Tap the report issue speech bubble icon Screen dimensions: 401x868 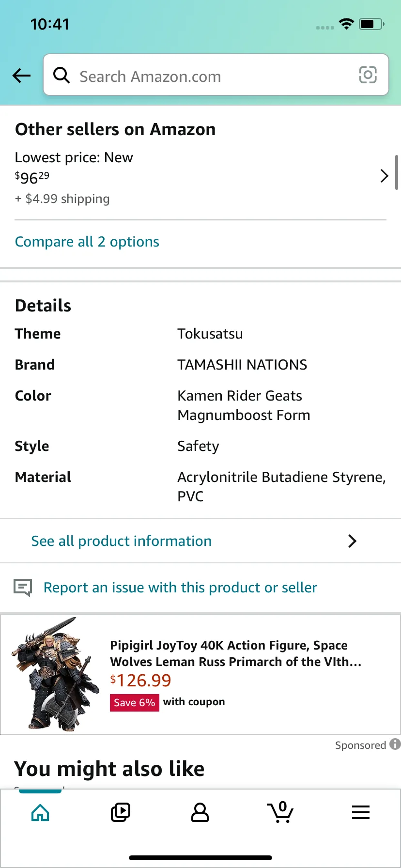[x=23, y=588]
